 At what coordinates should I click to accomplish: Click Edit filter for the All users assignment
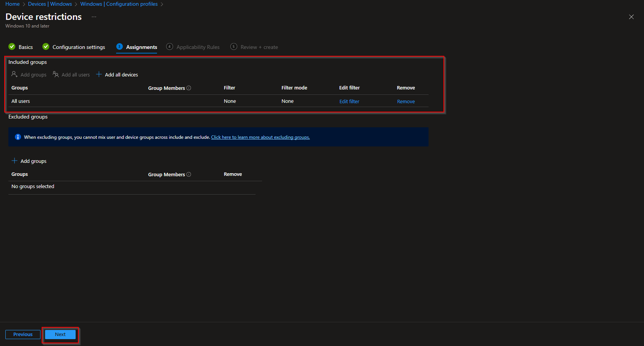(x=349, y=101)
